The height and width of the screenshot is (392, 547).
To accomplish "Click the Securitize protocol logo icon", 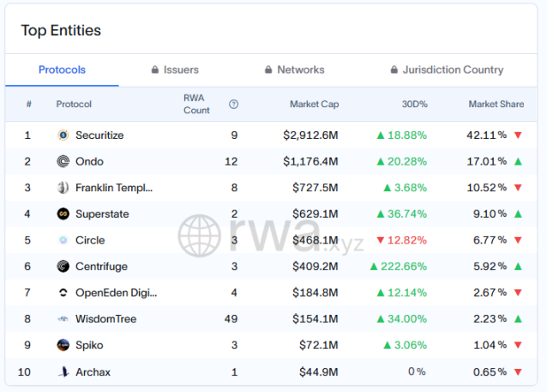I will [x=63, y=136].
